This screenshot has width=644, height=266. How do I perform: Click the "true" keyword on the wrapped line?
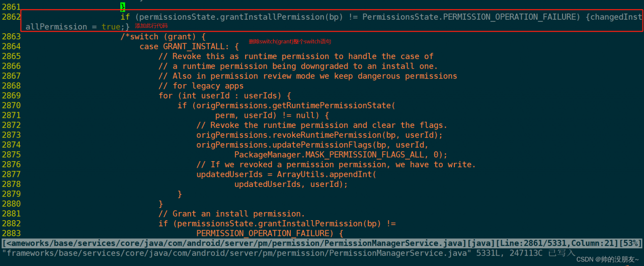[111, 27]
